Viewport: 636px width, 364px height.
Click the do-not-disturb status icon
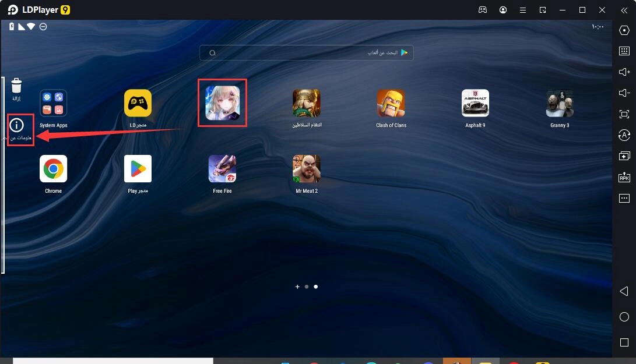point(43,27)
